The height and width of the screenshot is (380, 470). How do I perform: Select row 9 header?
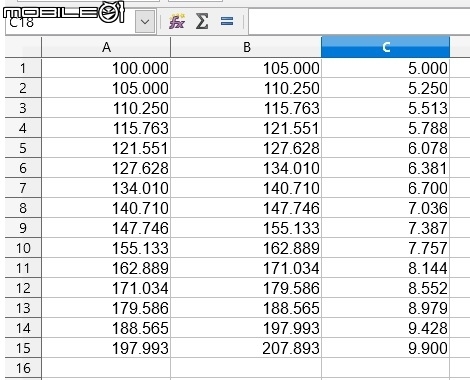click(23, 228)
